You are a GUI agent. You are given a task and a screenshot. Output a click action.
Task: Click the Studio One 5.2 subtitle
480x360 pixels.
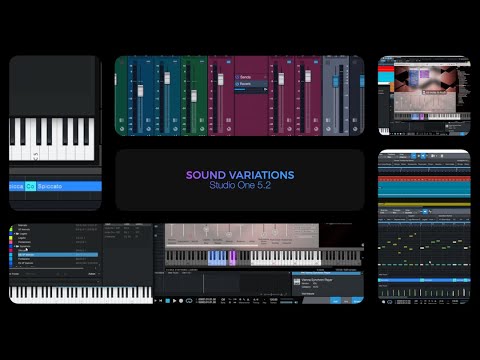pyautogui.click(x=240, y=185)
